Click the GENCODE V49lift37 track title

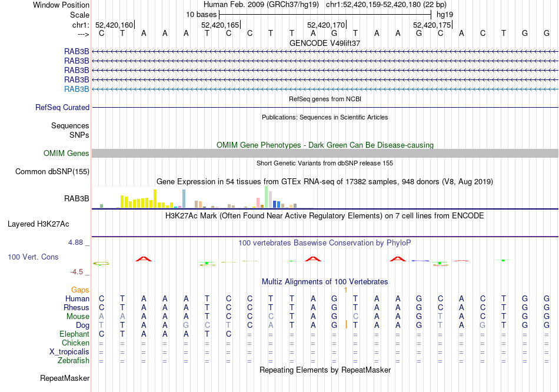pyautogui.click(x=325, y=43)
